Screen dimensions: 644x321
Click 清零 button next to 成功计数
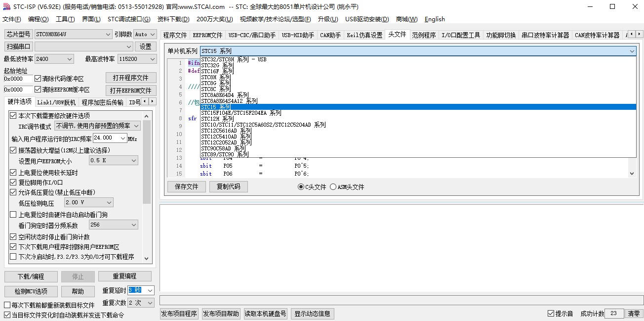[x=634, y=314]
